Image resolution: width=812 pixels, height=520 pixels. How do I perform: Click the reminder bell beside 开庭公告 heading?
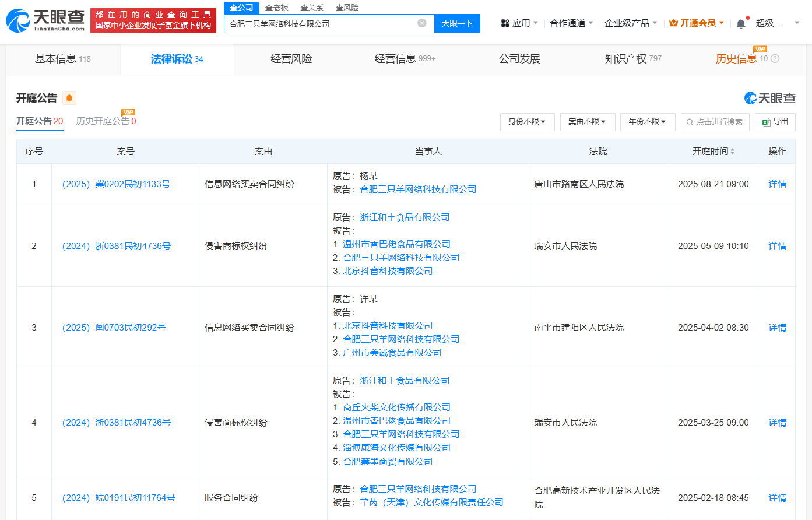coord(69,98)
